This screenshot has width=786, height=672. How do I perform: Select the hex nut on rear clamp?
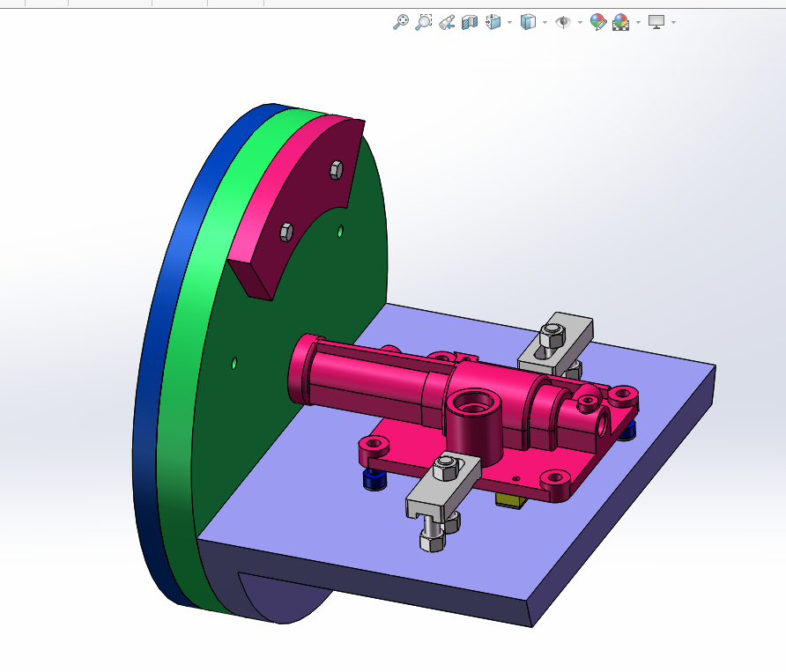552,335
